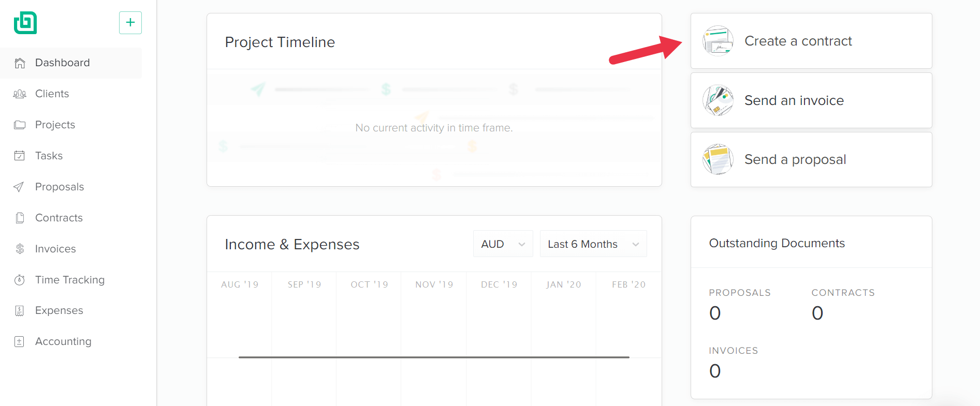Click the Invoices dollar icon
Image resolution: width=980 pixels, height=406 pixels.
click(x=20, y=249)
